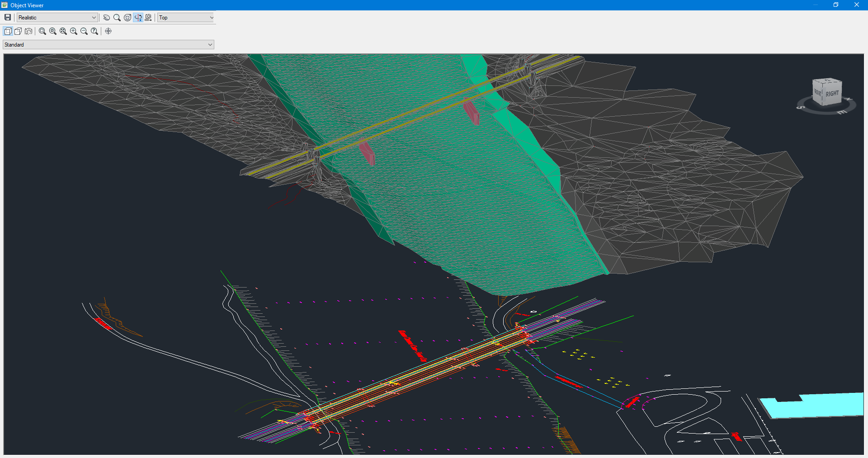Expand the Standard dropdown list
Viewport: 868px width, 458px height.
(x=108, y=45)
